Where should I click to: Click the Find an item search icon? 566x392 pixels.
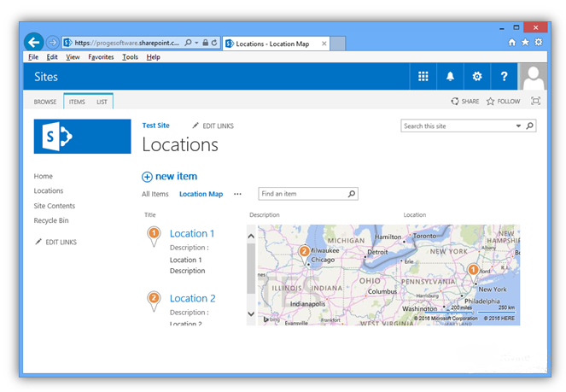pyautogui.click(x=351, y=194)
